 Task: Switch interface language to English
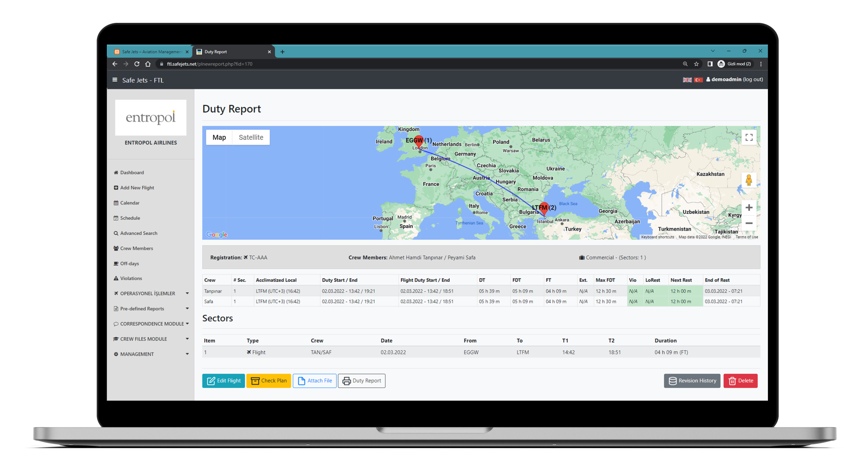click(687, 80)
